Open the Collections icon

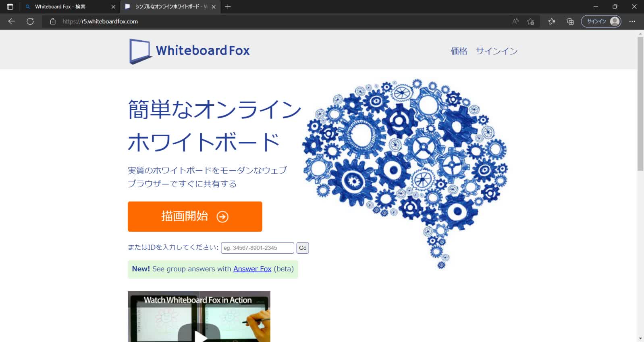coord(570,21)
